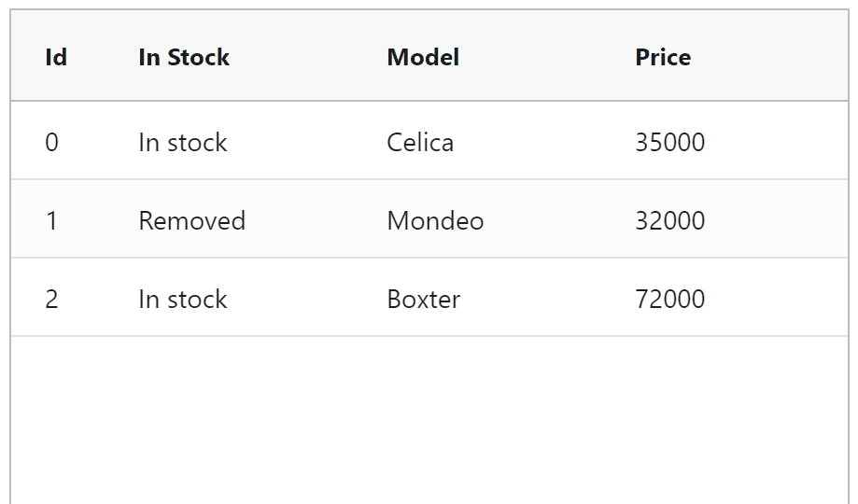Click the price cell 72000
The image size is (858, 504).
pos(669,299)
